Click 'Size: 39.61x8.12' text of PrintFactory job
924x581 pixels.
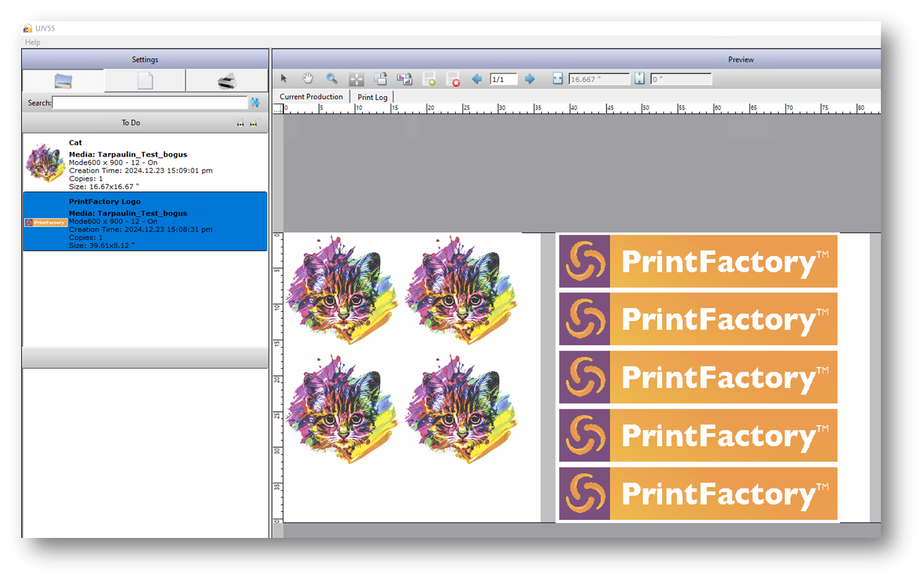(x=101, y=245)
